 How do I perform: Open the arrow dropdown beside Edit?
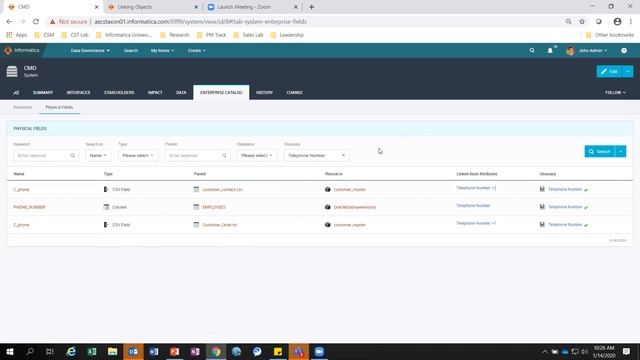coord(627,71)
